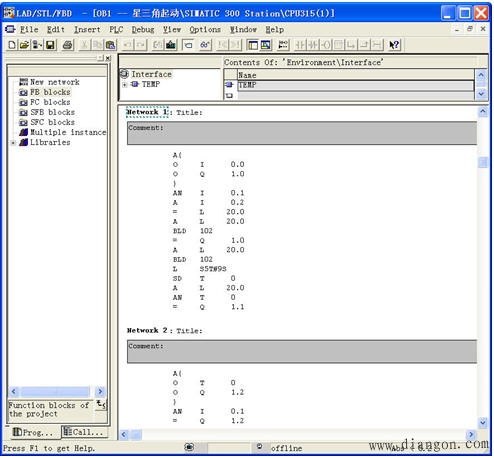Open the Options menu
Screen dimensions: 494x458
pyautogui.click(x=205, y=30)
